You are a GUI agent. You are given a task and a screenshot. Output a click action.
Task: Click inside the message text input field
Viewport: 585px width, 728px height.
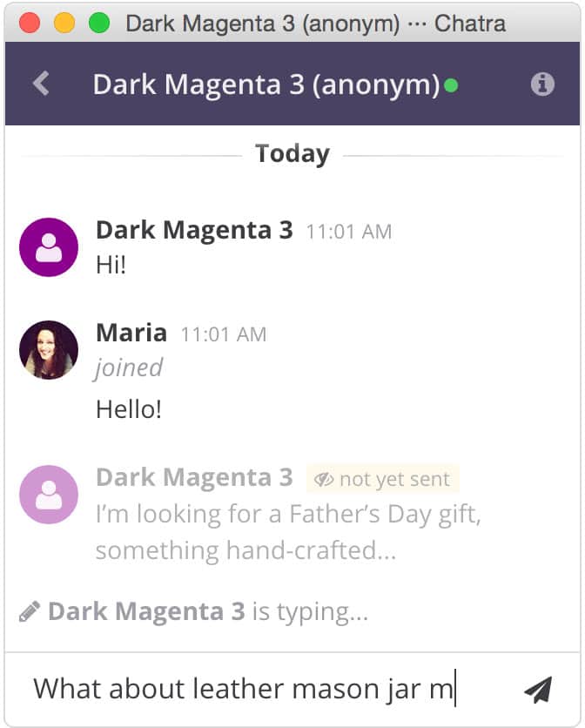pos(260,689)
